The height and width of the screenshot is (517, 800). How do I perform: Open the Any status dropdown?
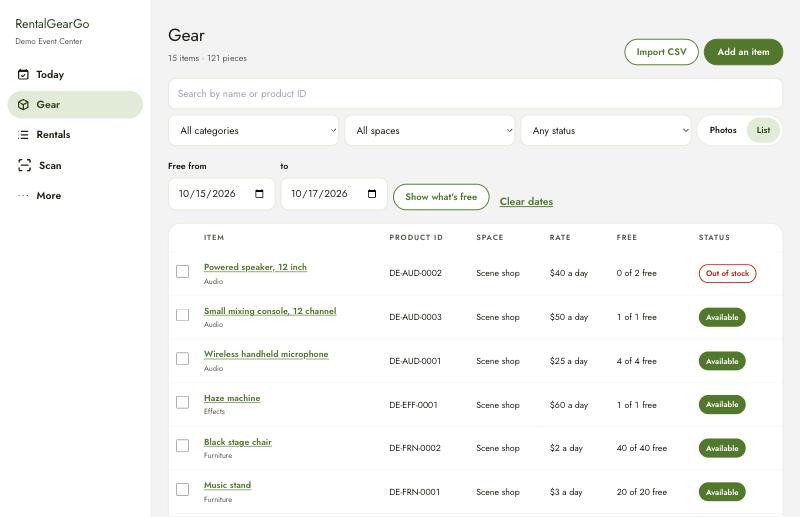[x=606, y=131]
